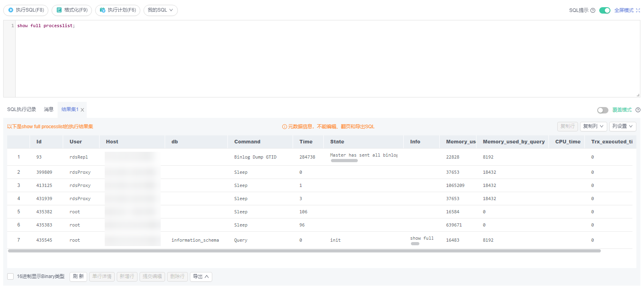This screenshot has width=644, height=290.
Task: Switch to the SQL执行记录 tab
Action: pos(22,109)
